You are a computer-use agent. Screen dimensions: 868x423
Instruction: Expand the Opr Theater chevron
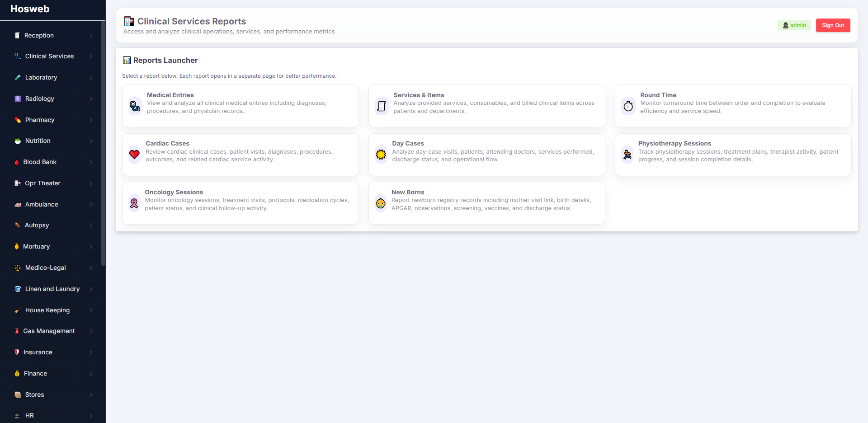(91, 183)
